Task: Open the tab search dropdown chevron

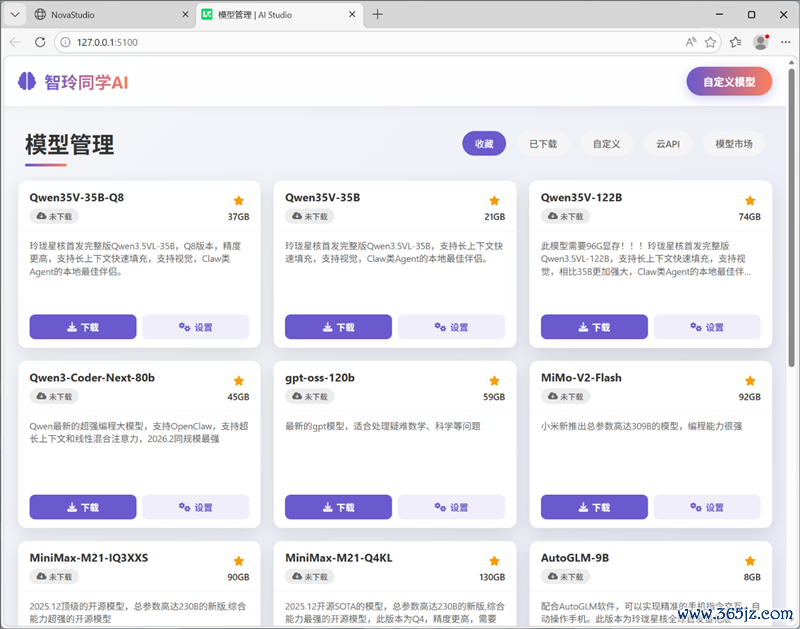Action: [15, 15]
